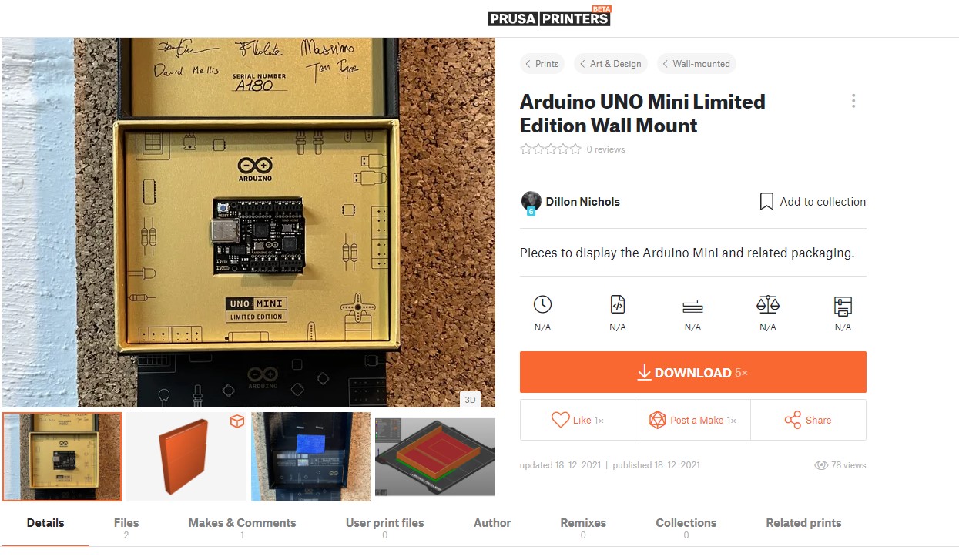Viewport: 959px width, 560px height.
Task: Switch to the Files tab
Action: [126, 528]
